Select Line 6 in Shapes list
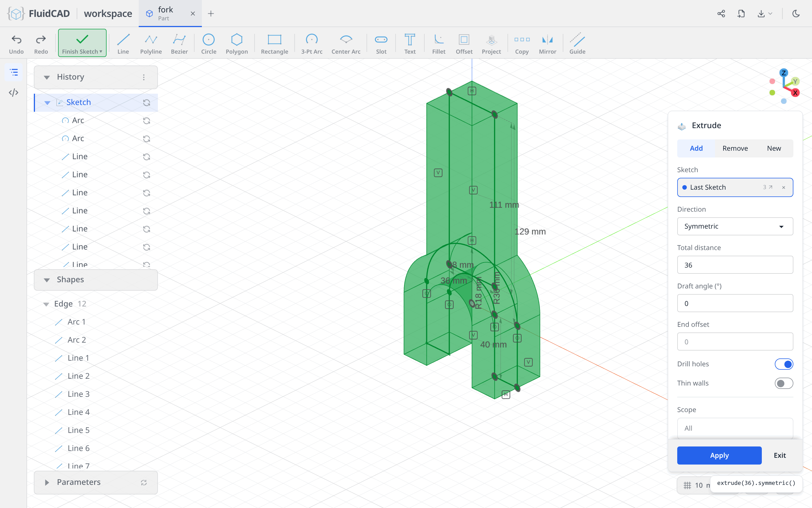Viewport: 812px width, 508px height. [78, 448]
